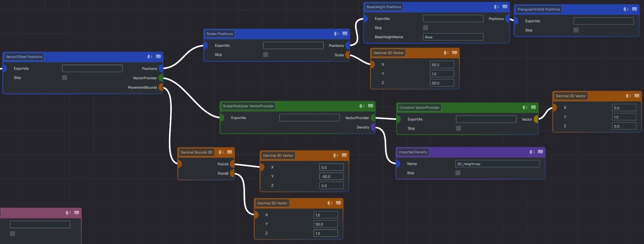Open comment icon on Decimal 3D Vector feeding Constant VectorProvider
Viewport: 644px width, 244px height.
click(x=637, y=96)
